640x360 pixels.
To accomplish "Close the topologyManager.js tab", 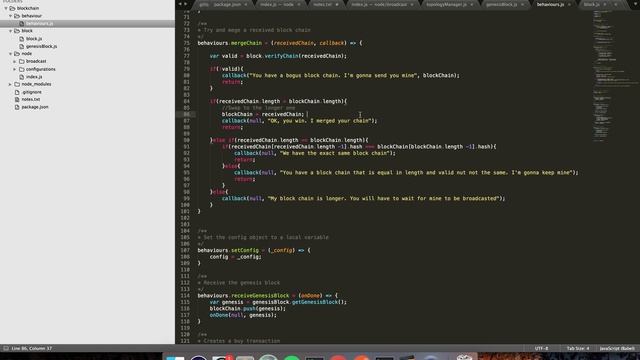I will (471, 4).
